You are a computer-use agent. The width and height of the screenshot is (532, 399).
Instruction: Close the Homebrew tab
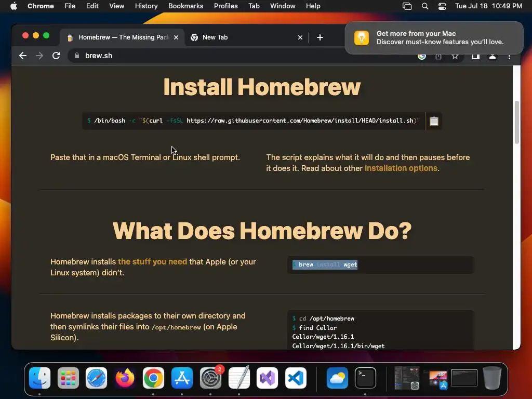[x=176, y=37]
